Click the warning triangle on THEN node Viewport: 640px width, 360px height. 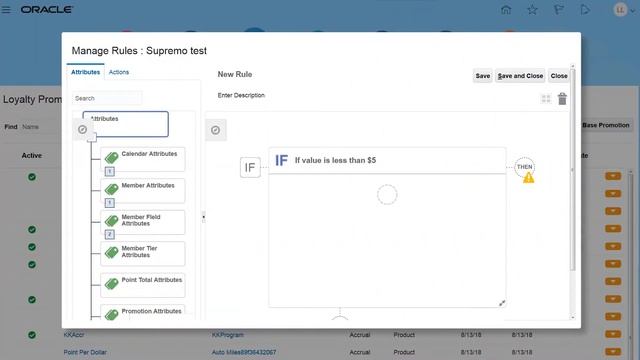529,178
